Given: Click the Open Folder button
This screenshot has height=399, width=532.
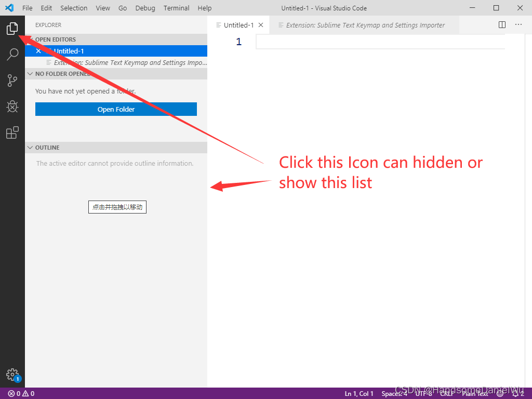Looking at the screenshot, I should (116, 109).
